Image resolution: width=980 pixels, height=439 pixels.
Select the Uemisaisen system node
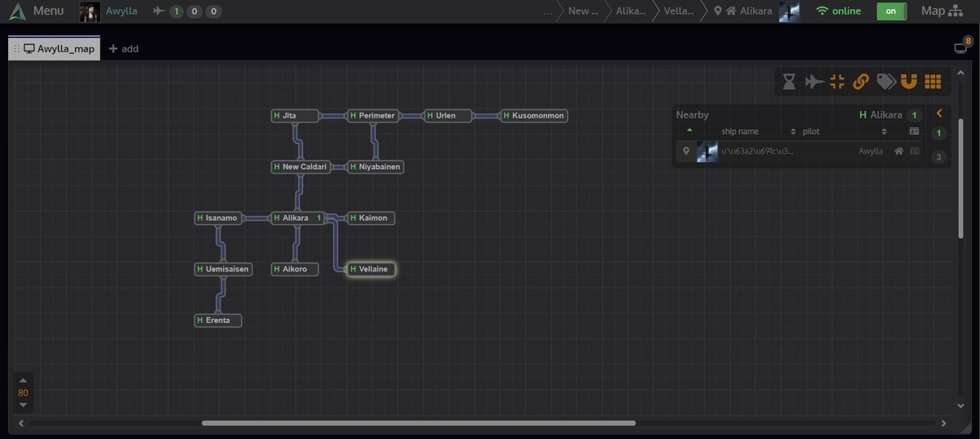pyautogui.click(x=223, y=269)
